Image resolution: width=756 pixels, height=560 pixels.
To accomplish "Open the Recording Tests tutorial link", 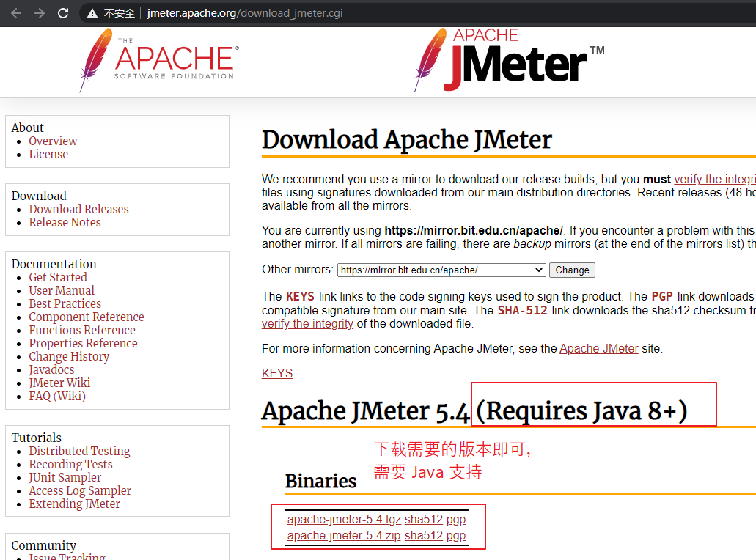I will coord(70,464).
